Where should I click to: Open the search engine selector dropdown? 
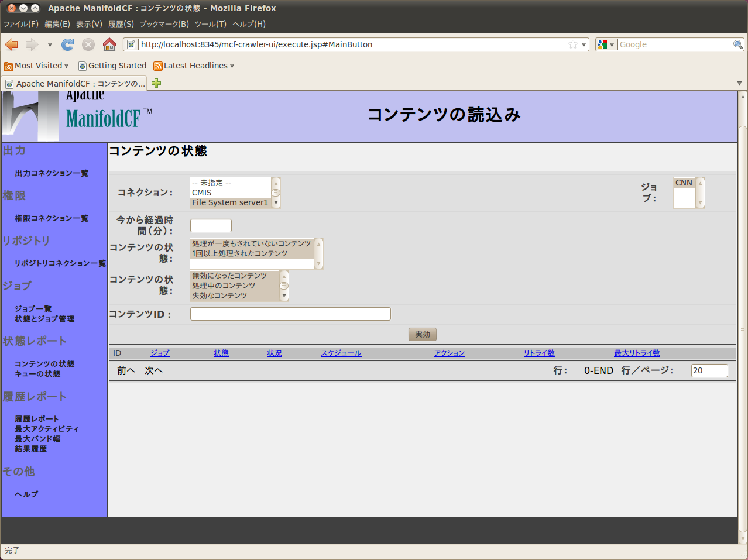[x=606, y=44]
